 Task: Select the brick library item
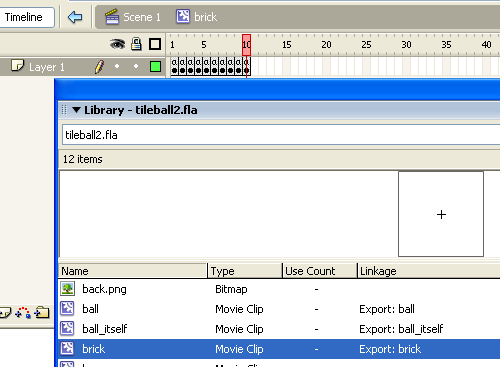click(279, 349)
